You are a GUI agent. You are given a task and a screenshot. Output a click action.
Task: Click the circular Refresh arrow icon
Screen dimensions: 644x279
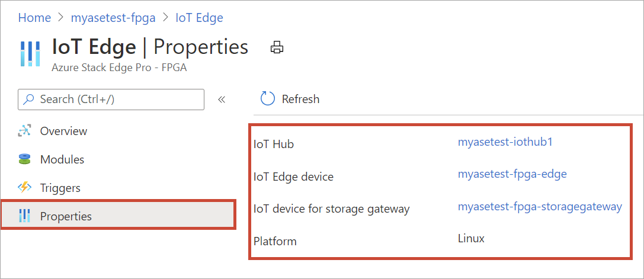click(268, 99)
